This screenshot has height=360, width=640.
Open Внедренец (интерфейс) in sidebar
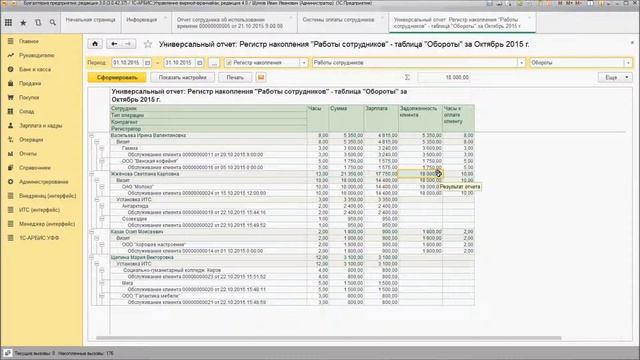coord(47,196)
